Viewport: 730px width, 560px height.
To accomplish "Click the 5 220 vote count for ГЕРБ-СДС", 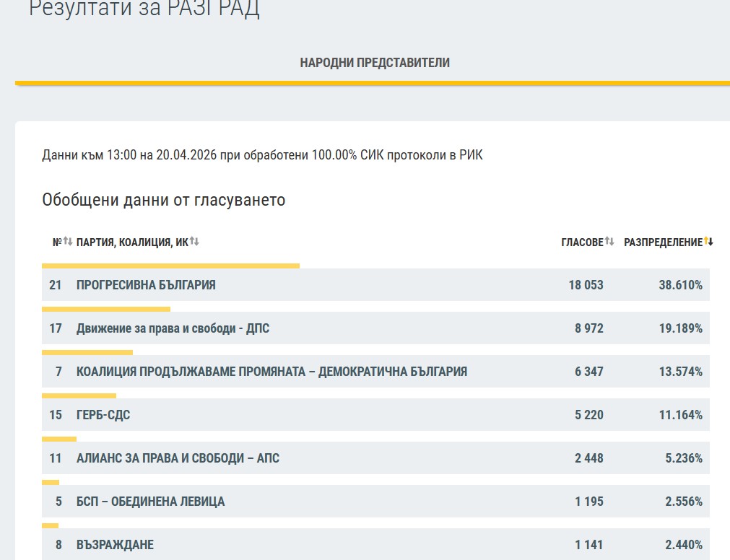I will [588, 415].
